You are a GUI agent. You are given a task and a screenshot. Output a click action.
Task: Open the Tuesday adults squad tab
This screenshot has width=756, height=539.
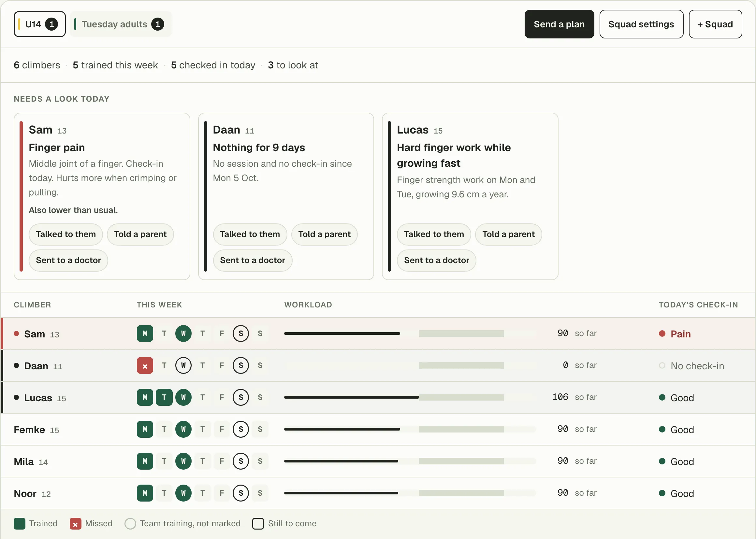pyautogui.click(x=121, y=24)
